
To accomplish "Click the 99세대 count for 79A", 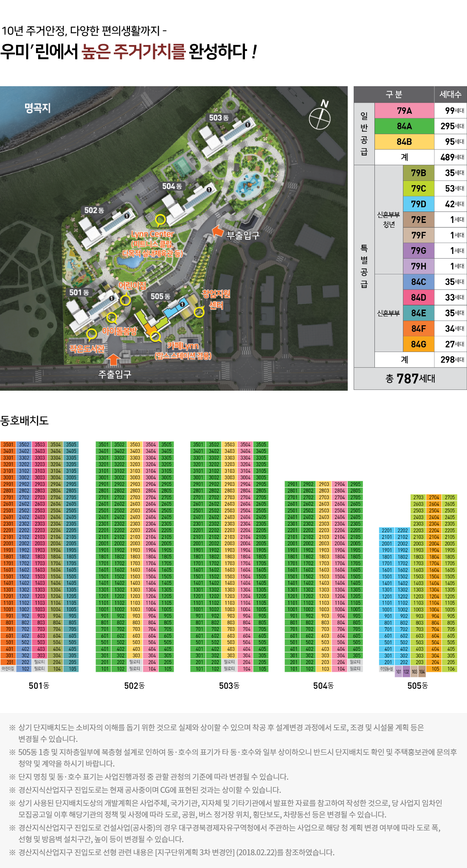I will pyautogui.click(x=450, y=111).
